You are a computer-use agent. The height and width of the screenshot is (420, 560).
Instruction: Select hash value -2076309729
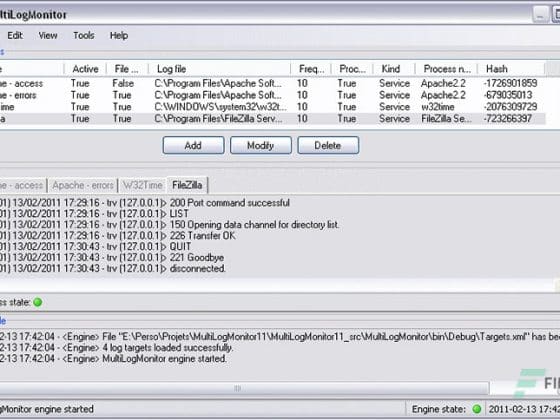510,107
